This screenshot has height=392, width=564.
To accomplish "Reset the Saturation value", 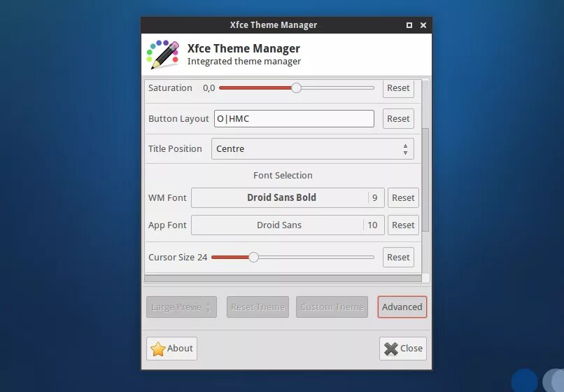I will point(398,88).
